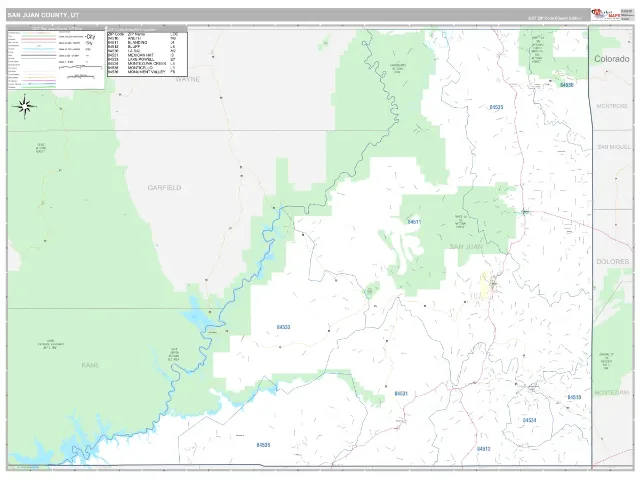Image resolution: width=640 pixels, height=480 pixels.
Task: Click the MONTEZUMA county label
Action: 612,393
